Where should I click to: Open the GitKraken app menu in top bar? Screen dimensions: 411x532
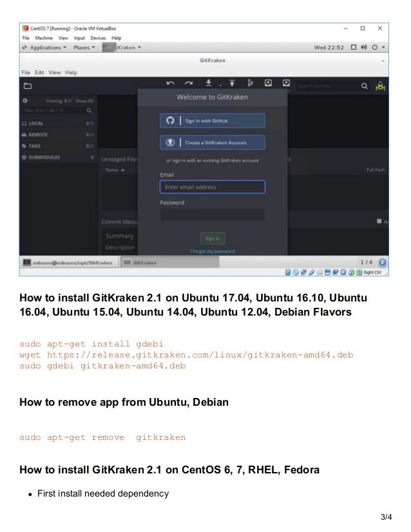pyautogui.click(x=122, y=48)
